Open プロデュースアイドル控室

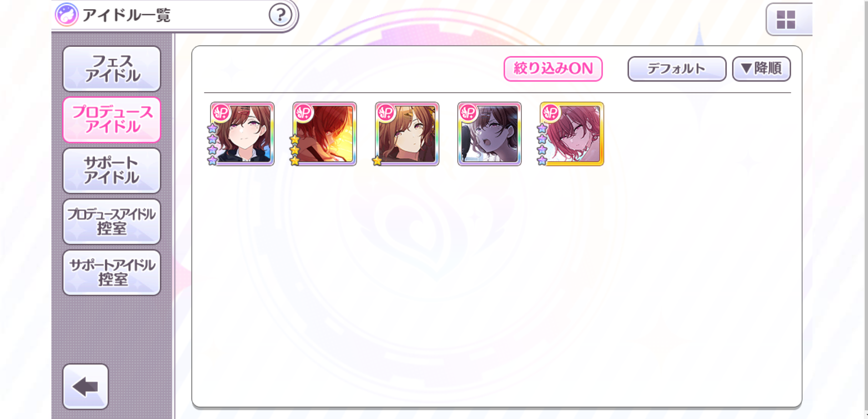pos(112,222)
